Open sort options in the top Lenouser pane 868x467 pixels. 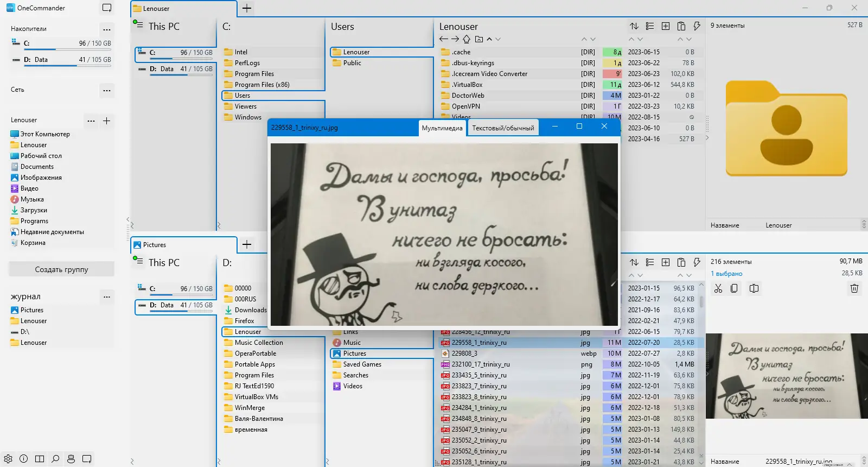[x=634, y=26]
